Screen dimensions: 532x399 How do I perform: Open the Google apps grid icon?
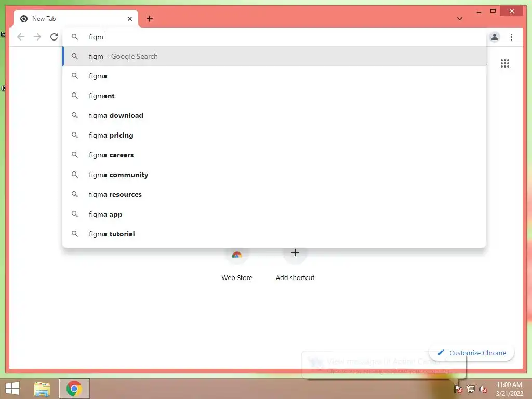tap(505, 63)
